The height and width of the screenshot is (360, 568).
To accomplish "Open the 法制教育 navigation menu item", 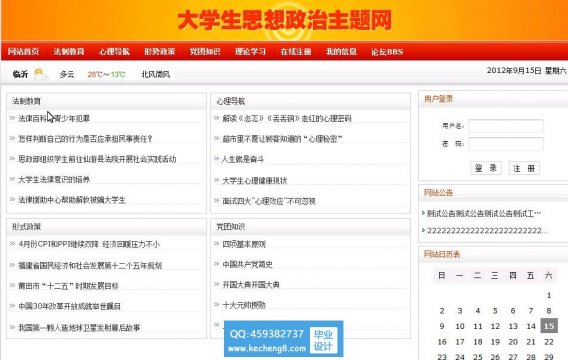I will 69,51.
